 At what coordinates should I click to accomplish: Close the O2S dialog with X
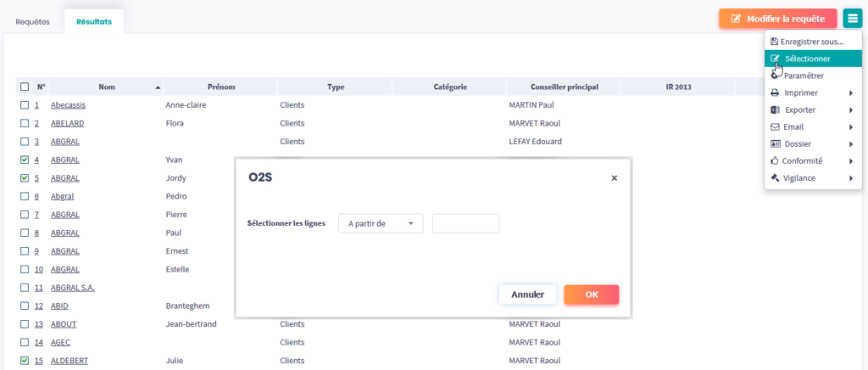(x=614, y=178)
